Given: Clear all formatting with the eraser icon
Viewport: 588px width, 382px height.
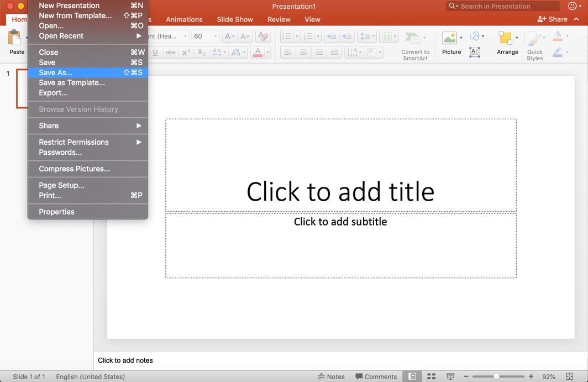Looking at the screenshot, I should pos(263,35).
